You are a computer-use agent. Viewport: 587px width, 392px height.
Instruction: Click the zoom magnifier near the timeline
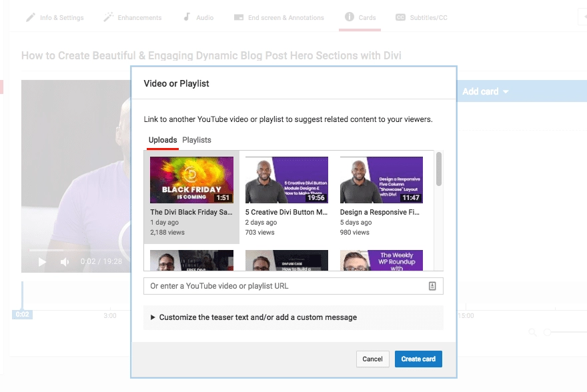tap(532, 331)
